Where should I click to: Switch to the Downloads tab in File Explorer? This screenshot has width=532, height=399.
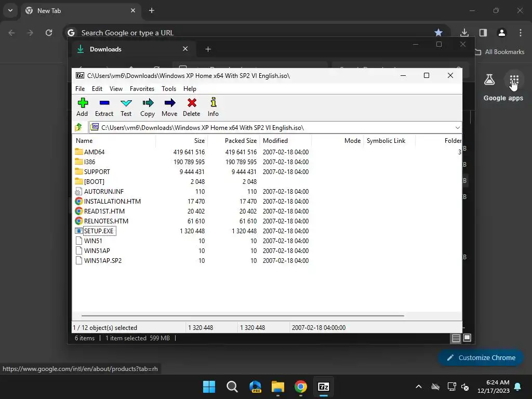(x=134, y=49)
